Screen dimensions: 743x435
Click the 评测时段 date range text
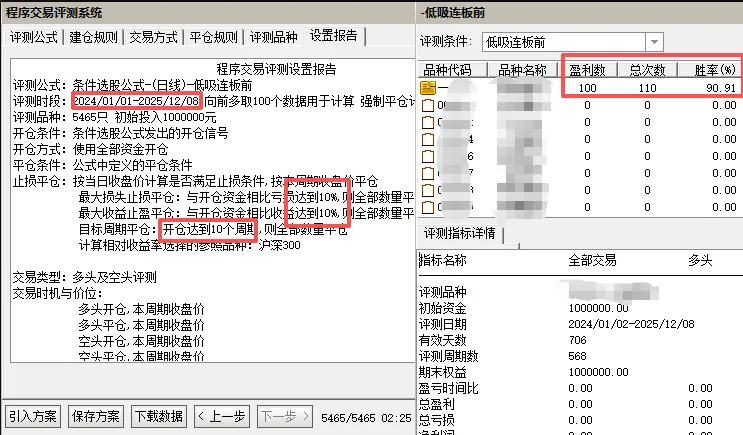pyautogui.click(x=136, y=101)
